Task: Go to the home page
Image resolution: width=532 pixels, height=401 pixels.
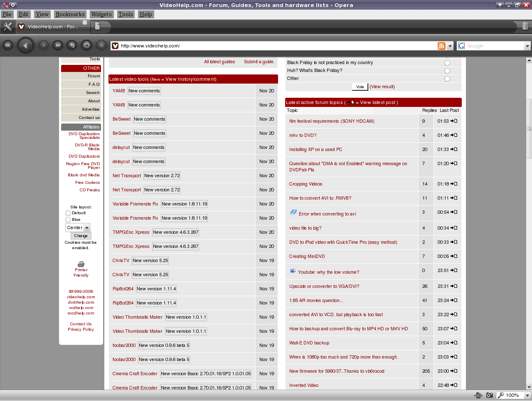Action: click(x=86, y=45)
